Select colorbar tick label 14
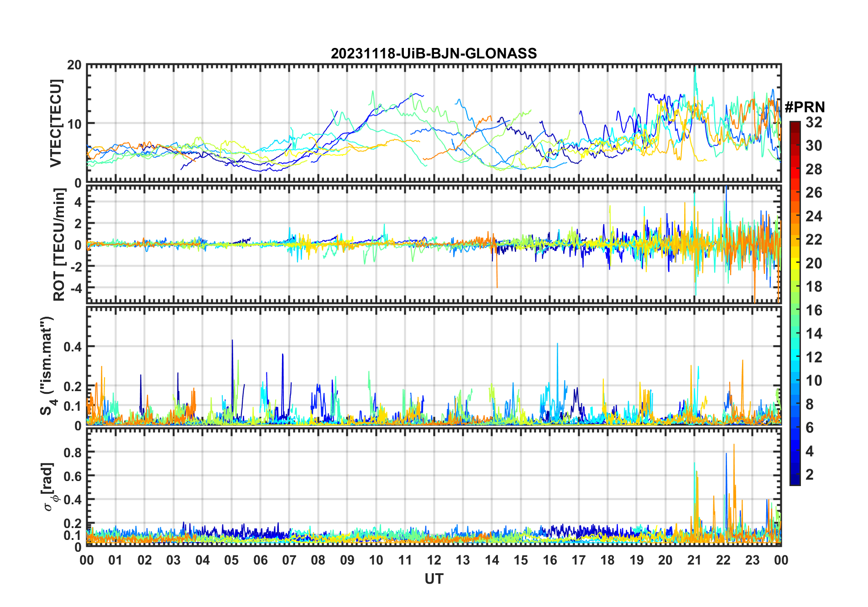 coord(814,334)
